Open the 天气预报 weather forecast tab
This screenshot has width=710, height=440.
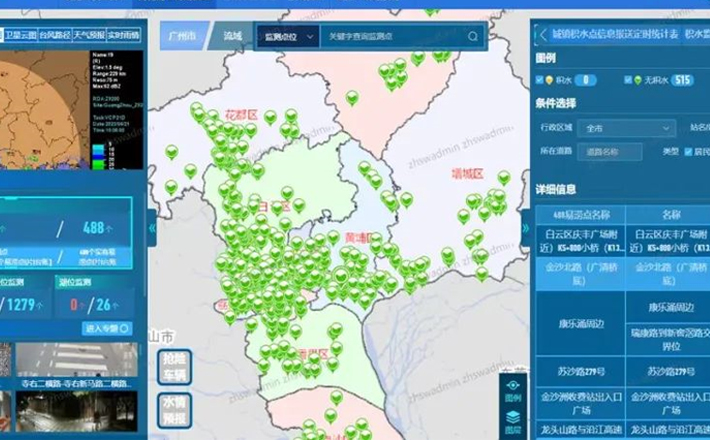tap(90, 34)
